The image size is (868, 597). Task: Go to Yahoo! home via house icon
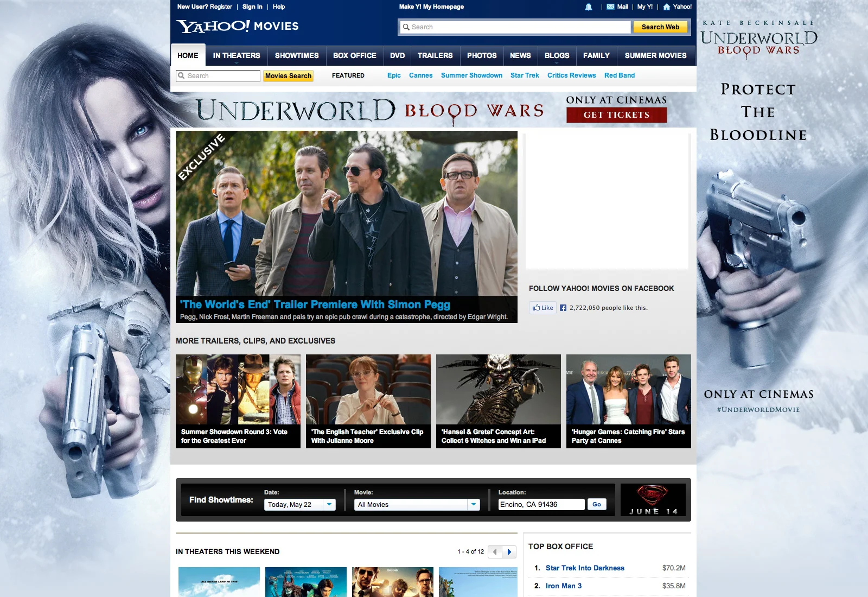point(677,7)
